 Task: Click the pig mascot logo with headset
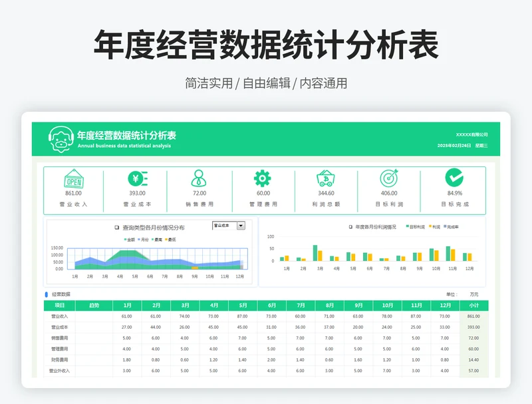pyautogui.click(x=61, y=139)
